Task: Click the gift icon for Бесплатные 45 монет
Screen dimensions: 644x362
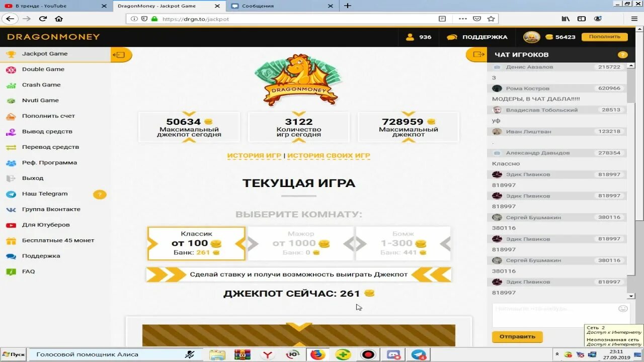Action: [x=11, y=241]
